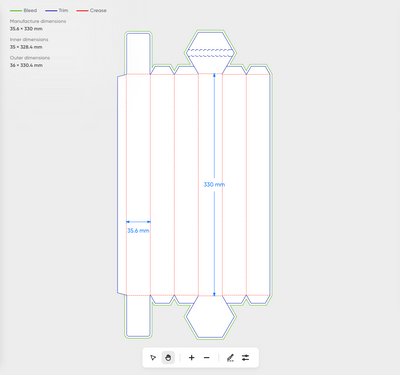Activate the hand pan tool
This screenshot has width=400, height=375.
pyautogui.click(x=168, y=358)
